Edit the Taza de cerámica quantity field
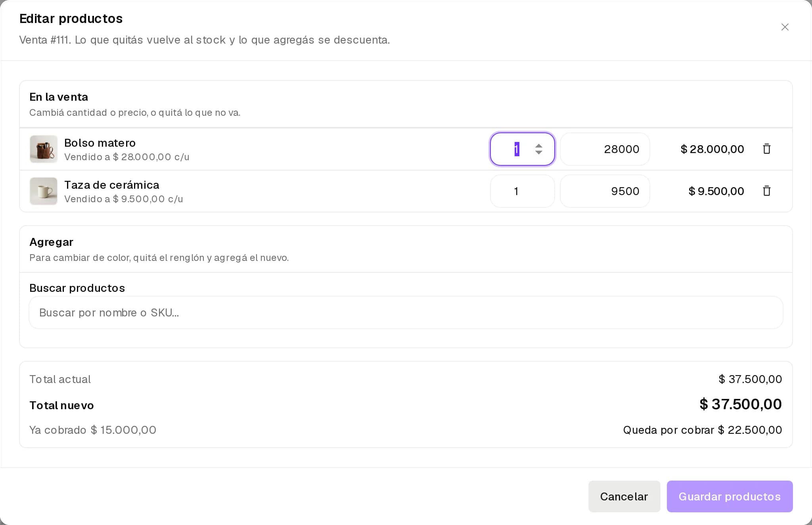 coord(522,191)
